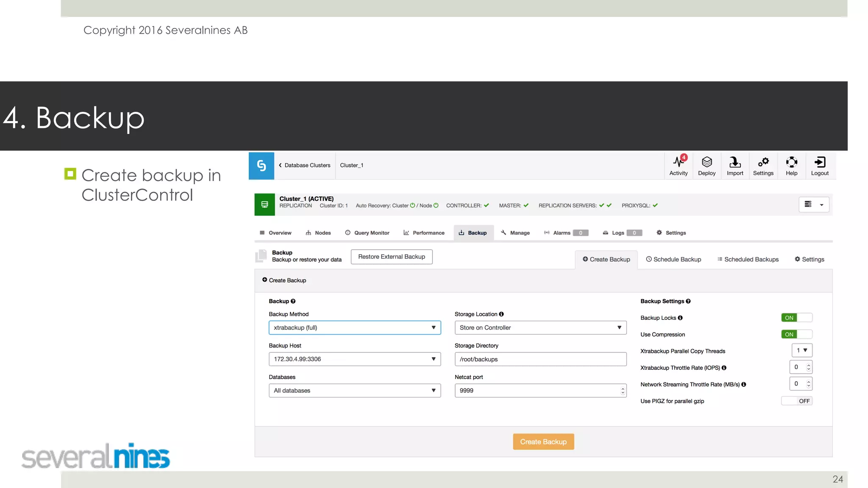This screenshot has width=868, height=488.
Task: Open the Databases selection dropdown
Action: coord(354,391)
